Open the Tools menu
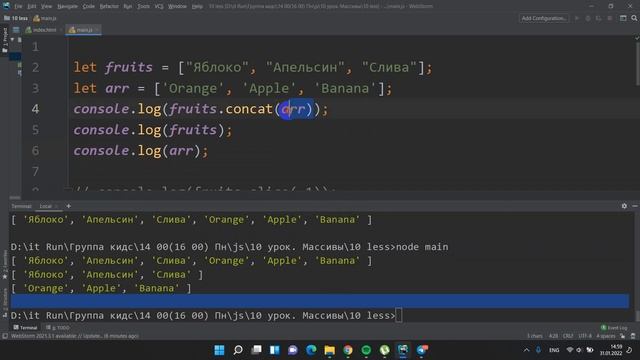The height and width of the screenshot is (360, 640). click(x=143, y=6)
